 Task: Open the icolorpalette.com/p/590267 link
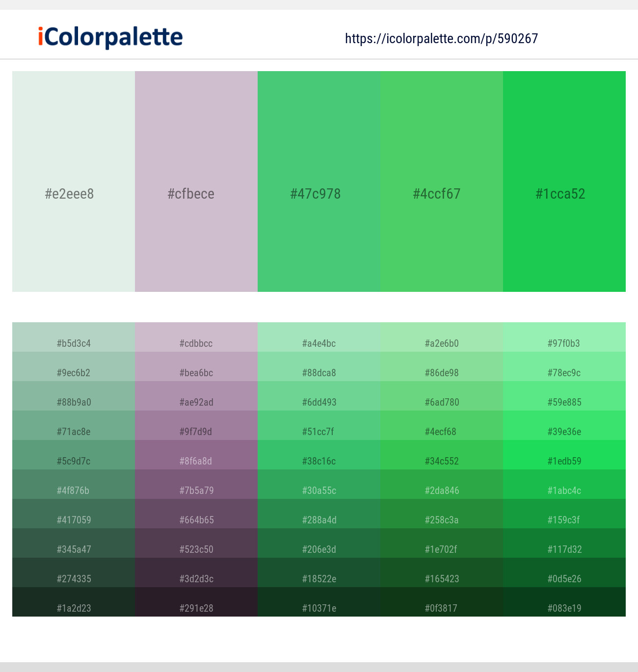click(441, 39)
